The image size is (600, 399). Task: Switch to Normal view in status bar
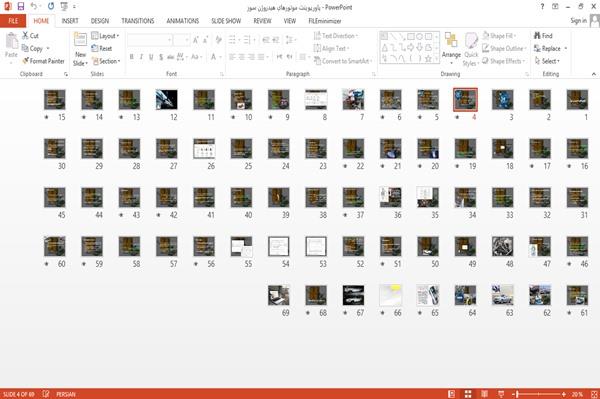coord(452,394)
